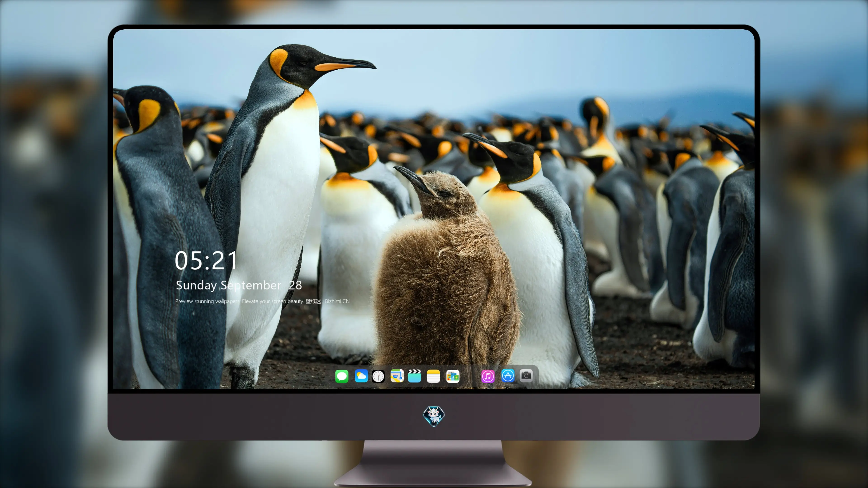The height and width of the screenshot is (488, 868).
Task: Open the Camera app in the dock
Action: tap(526, 375)
